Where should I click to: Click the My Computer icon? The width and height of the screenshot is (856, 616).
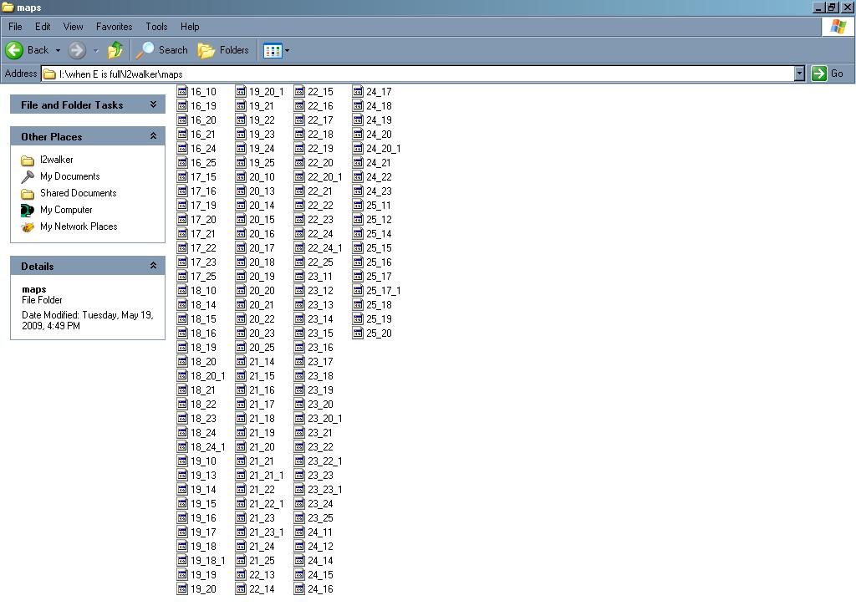[x=28, y=210]
